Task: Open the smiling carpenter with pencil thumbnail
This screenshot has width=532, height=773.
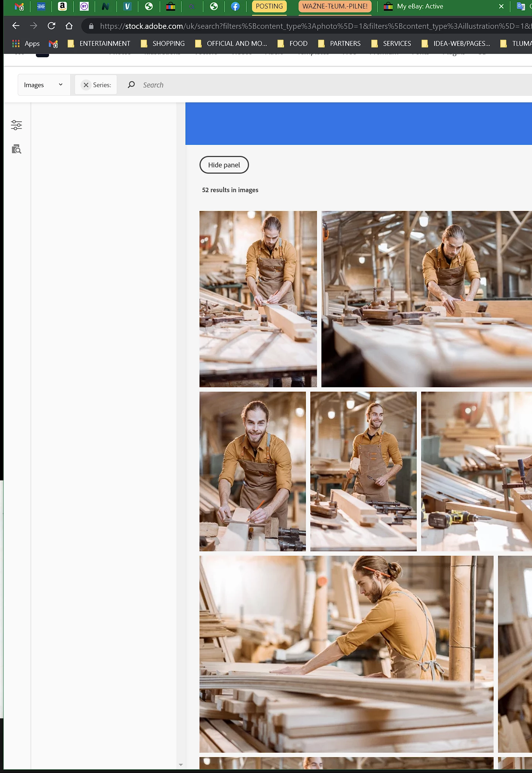Action: pos(253,471)
